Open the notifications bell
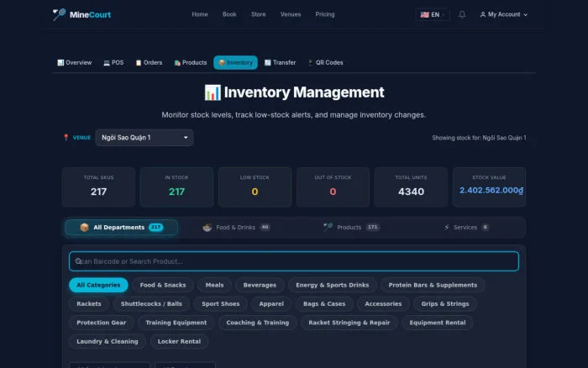 pos(462,14)
